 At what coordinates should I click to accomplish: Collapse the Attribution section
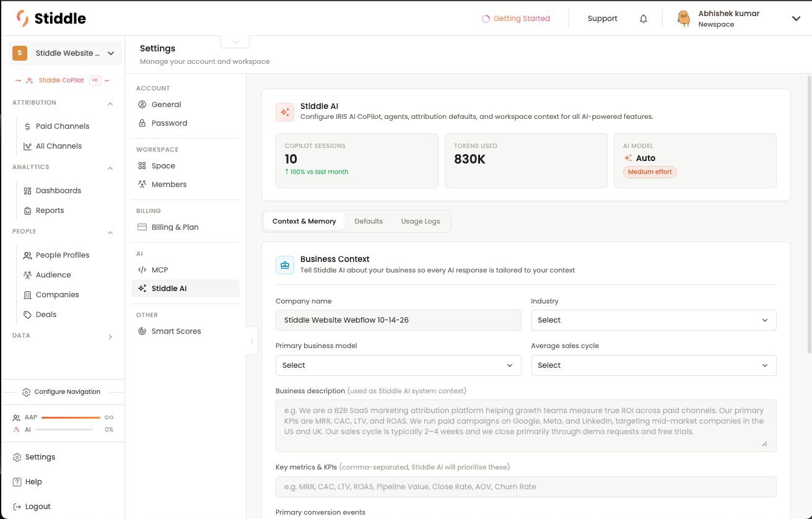click(x=110, y=103)
